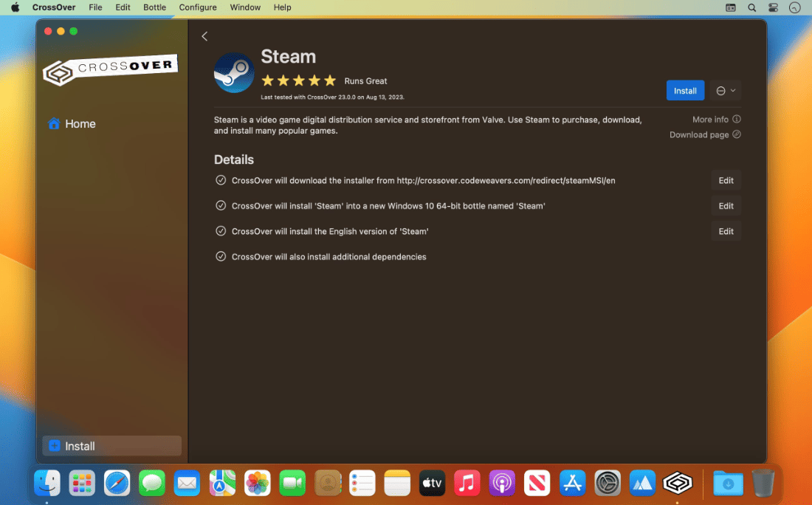Viewport: 812px width, 505px height.
Task: Click the CrossOver icon in the Dock
Action: pos(678,484)
